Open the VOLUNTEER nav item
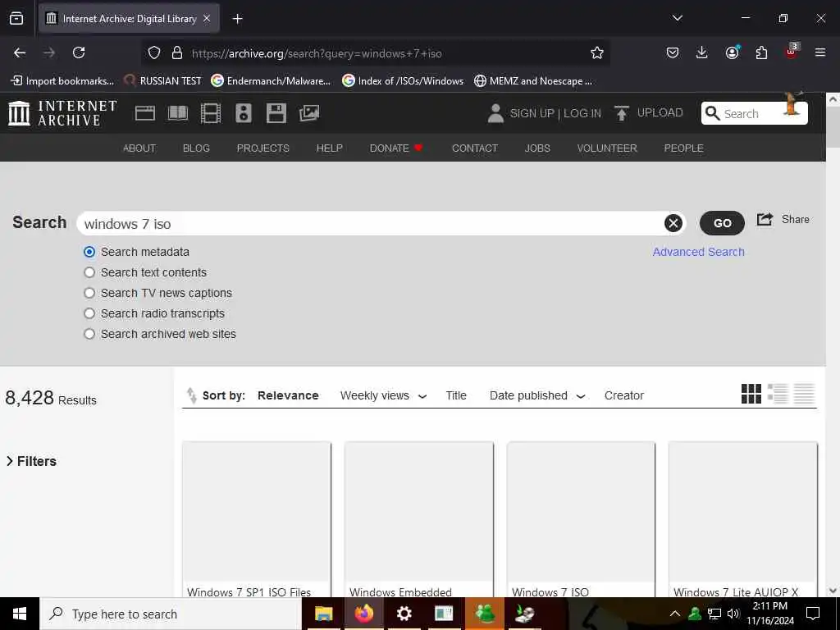The image size is (840, 630). click(x=607, y=148)
